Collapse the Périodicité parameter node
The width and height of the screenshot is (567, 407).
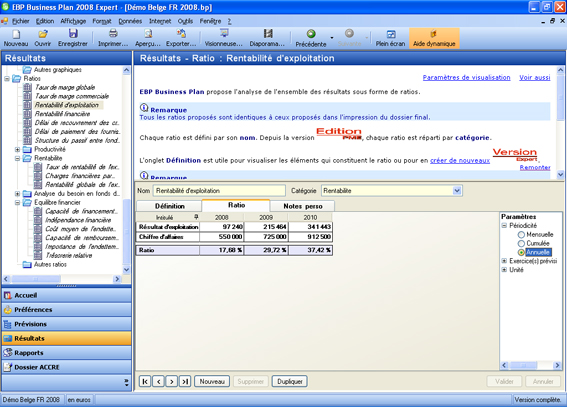[x=504, y=226]
